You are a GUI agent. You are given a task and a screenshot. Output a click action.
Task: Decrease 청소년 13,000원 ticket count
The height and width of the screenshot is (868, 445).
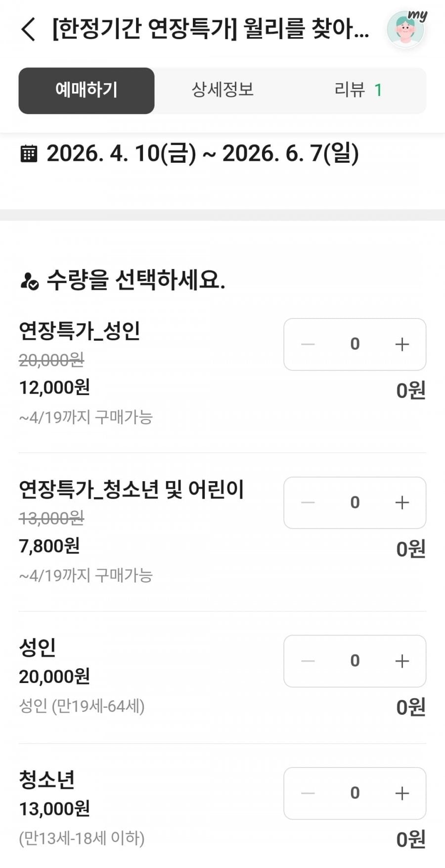tap(308, 793)
